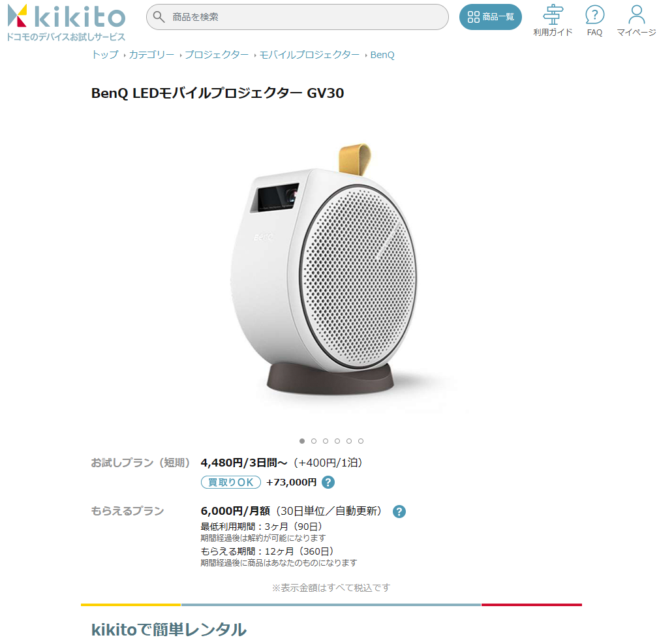Open マイページ user icon
Viewport: 659px width, 644px height.
tap(636, 15)
